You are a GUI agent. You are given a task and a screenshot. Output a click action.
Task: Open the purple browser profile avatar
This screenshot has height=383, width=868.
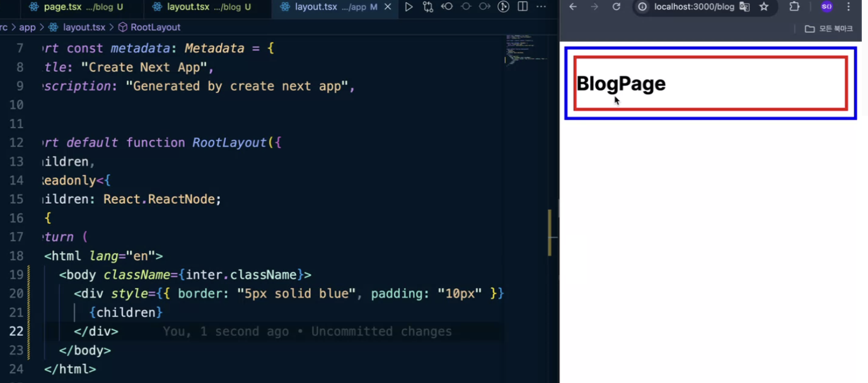[x=827, y=7]
